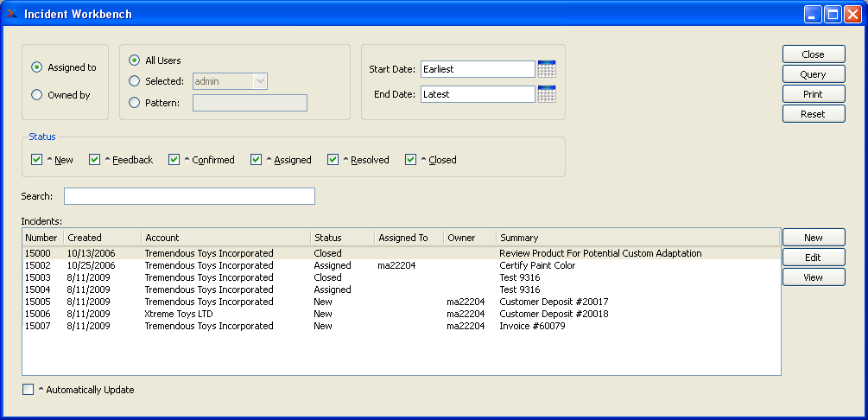Click the New incident button
Viewport: 868px width, 420px height.
click(x=813, y=238)
